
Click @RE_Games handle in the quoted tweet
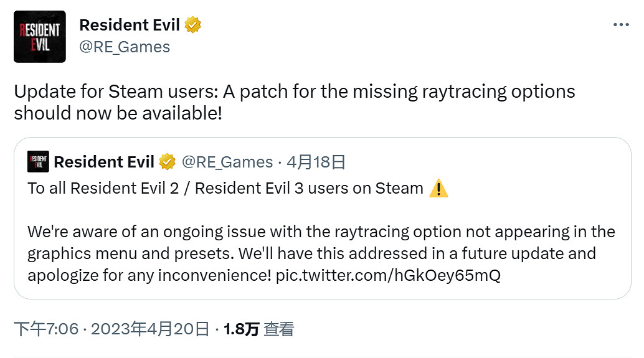point(227,163)
